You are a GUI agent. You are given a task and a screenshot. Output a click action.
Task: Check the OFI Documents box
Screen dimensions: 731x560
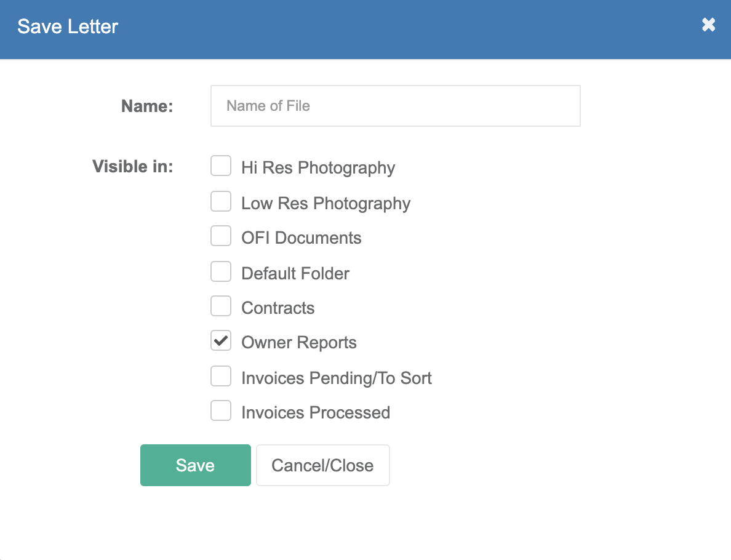221,236
